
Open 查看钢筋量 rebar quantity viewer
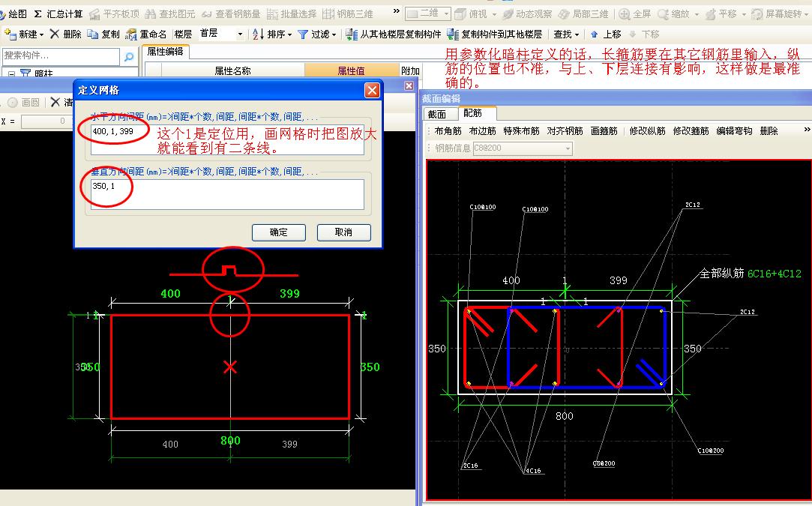(x=231, y=14)
